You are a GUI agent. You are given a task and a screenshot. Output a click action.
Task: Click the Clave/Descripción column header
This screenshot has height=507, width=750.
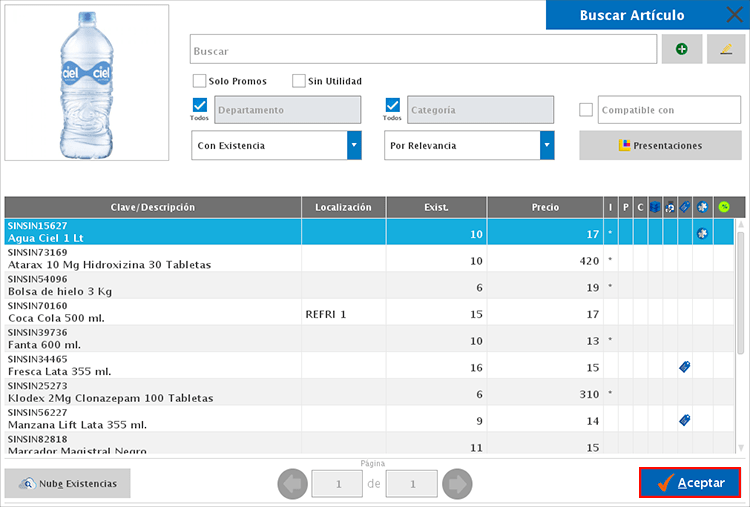point(153,207)
